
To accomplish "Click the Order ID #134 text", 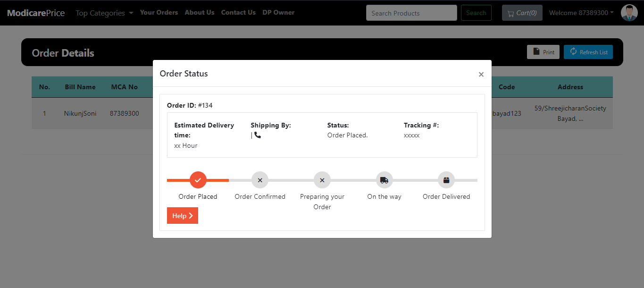I will click(190, 105).
